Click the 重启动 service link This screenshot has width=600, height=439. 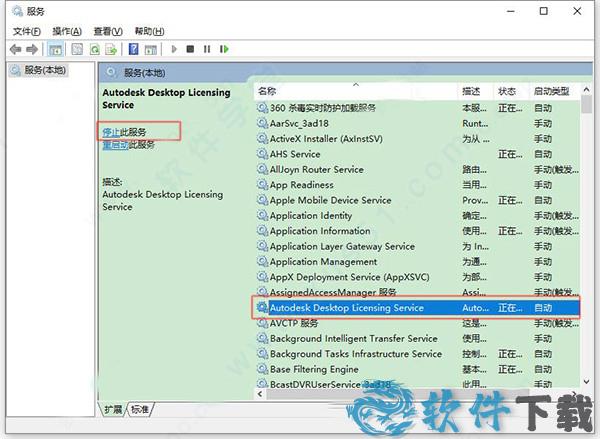tap(115, 144)
